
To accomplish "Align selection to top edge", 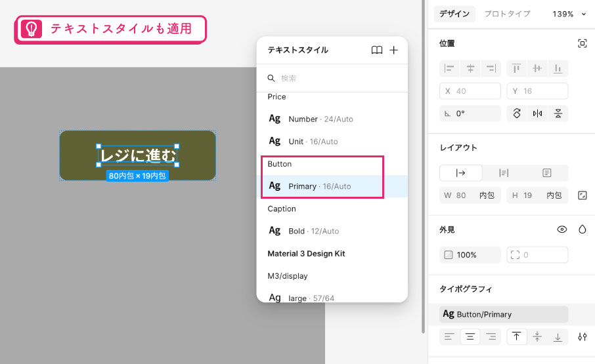I will click(x=516, y=69).
